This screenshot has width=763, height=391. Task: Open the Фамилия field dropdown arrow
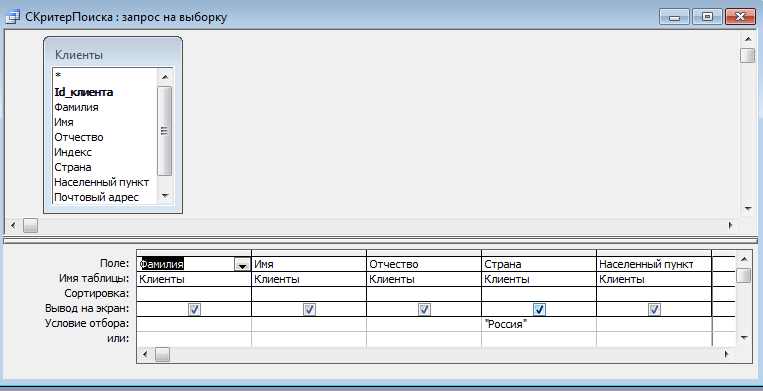pyautogui.click(x=242, y=265)
